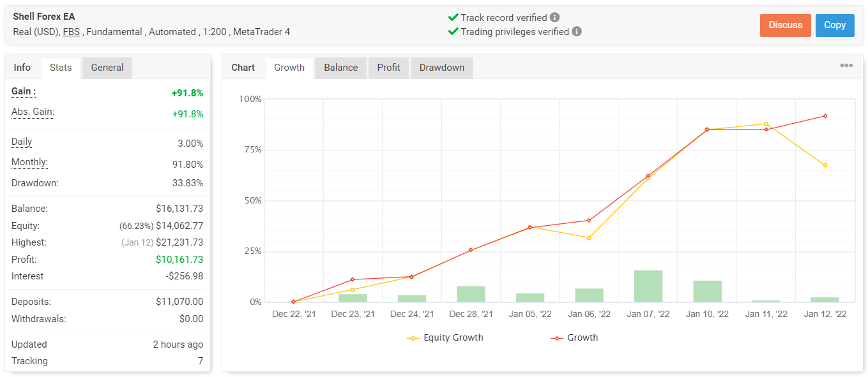Viewport: 868px width, 377px height.
Task: Click info icon beside Track record verified
Action: (555, 17)
